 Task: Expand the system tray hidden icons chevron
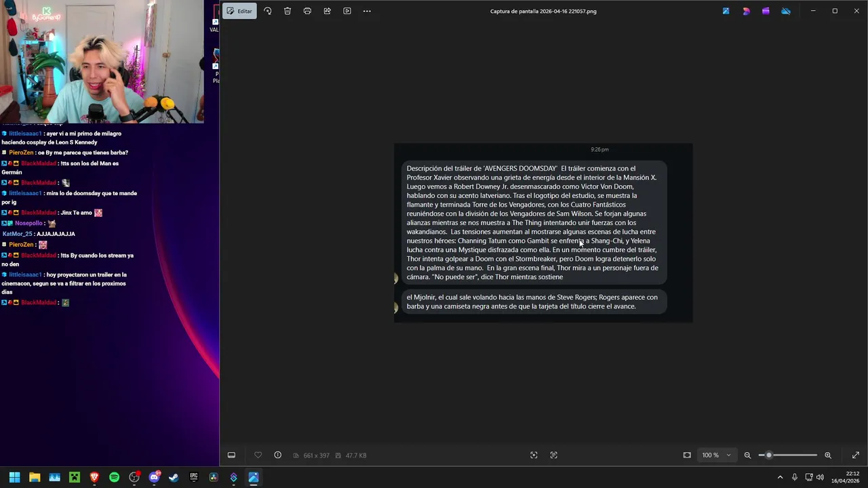click(780, 477)
